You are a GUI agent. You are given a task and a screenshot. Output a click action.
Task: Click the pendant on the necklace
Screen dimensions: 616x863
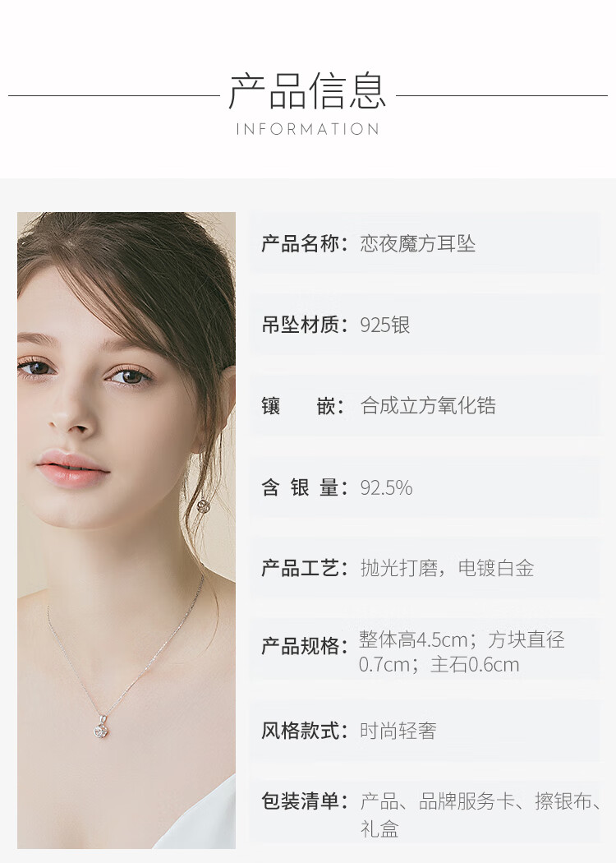(103, 727)
